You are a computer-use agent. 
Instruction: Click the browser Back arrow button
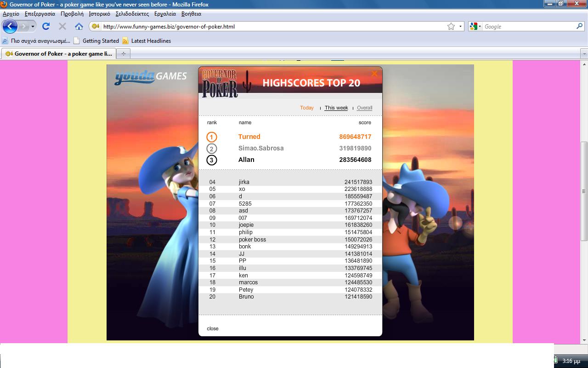click(x=10, y=26)
